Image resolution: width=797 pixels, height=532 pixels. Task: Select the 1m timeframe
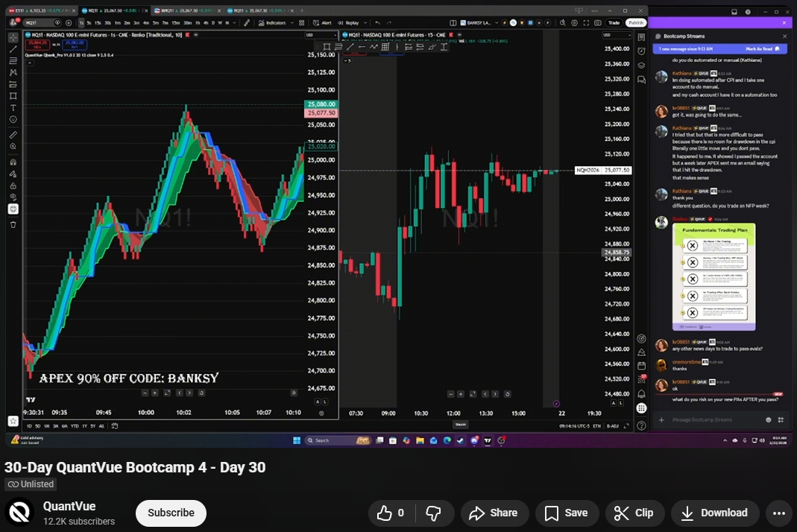point(117,23)
